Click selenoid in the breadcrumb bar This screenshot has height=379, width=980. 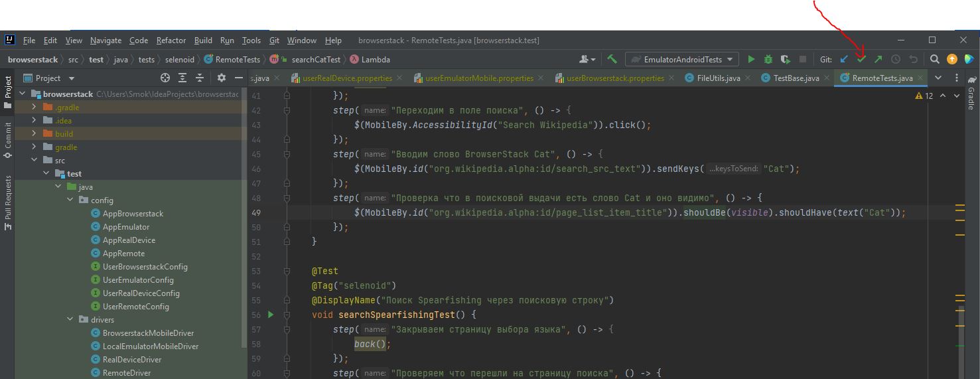(179, 59)
